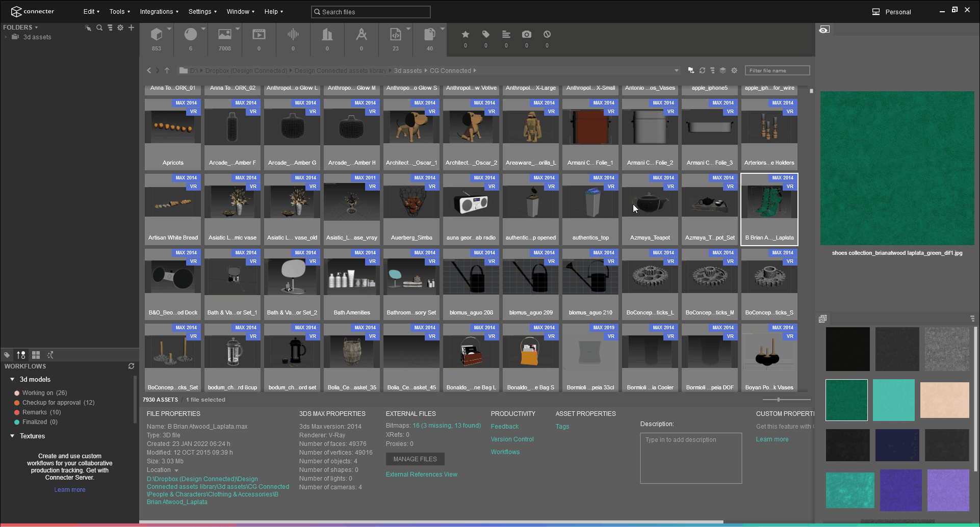Refresh the Workflows panel

point(131,366)
